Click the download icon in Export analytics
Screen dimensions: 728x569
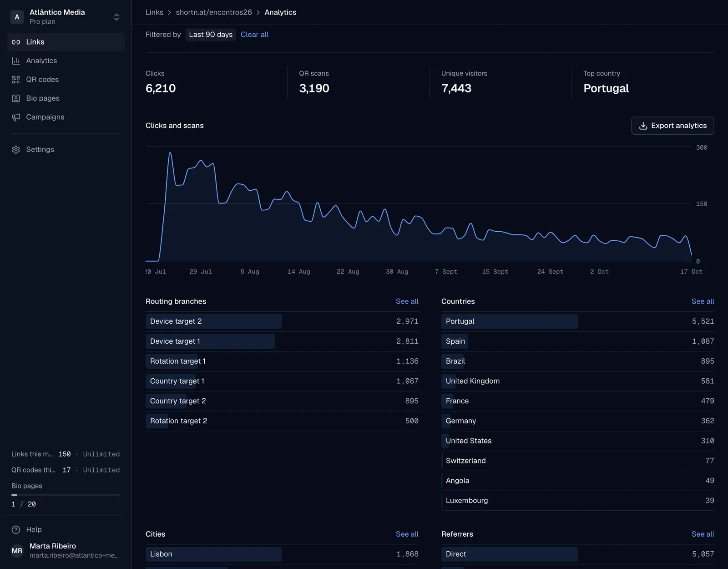643,126
